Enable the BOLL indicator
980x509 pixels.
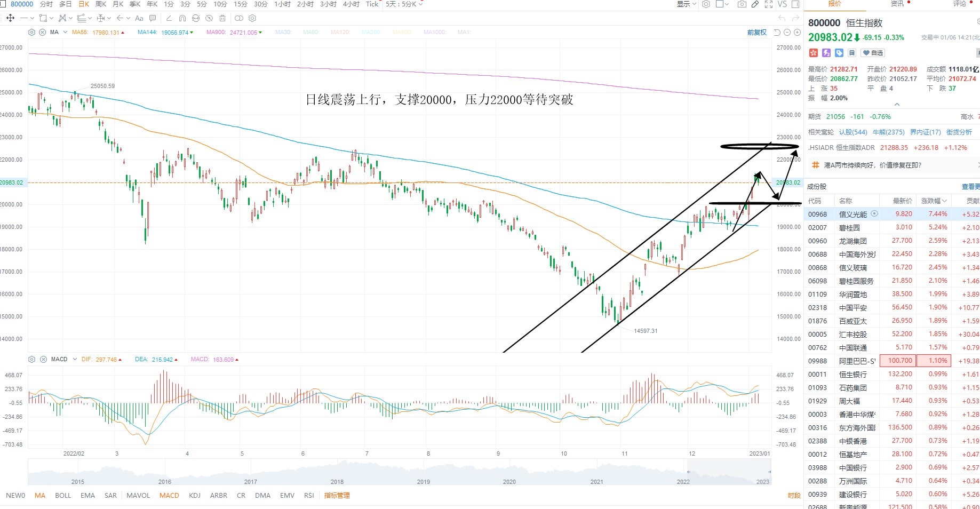click(x=63, y=495)
